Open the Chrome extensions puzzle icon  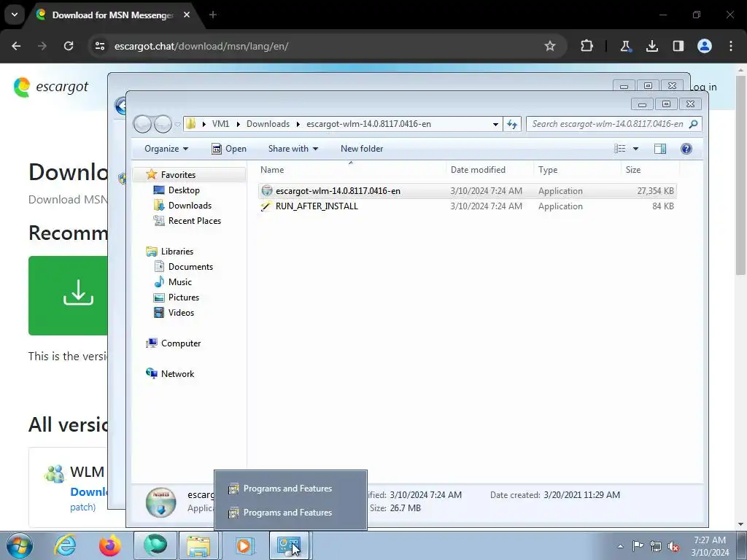(587, 46)
